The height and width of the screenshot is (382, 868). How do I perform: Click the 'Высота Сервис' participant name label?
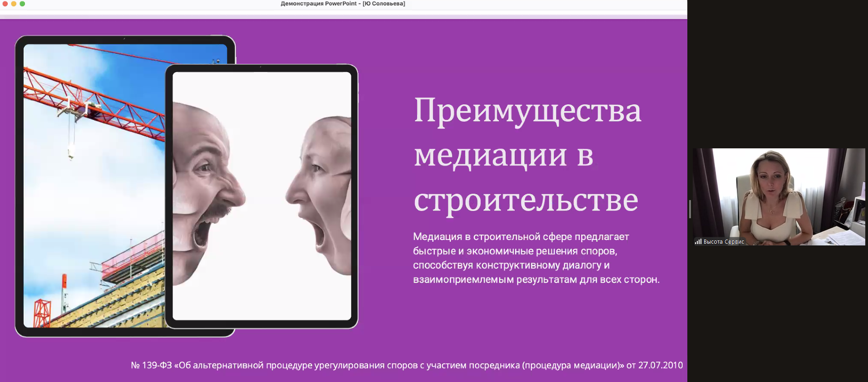[724, 242]
